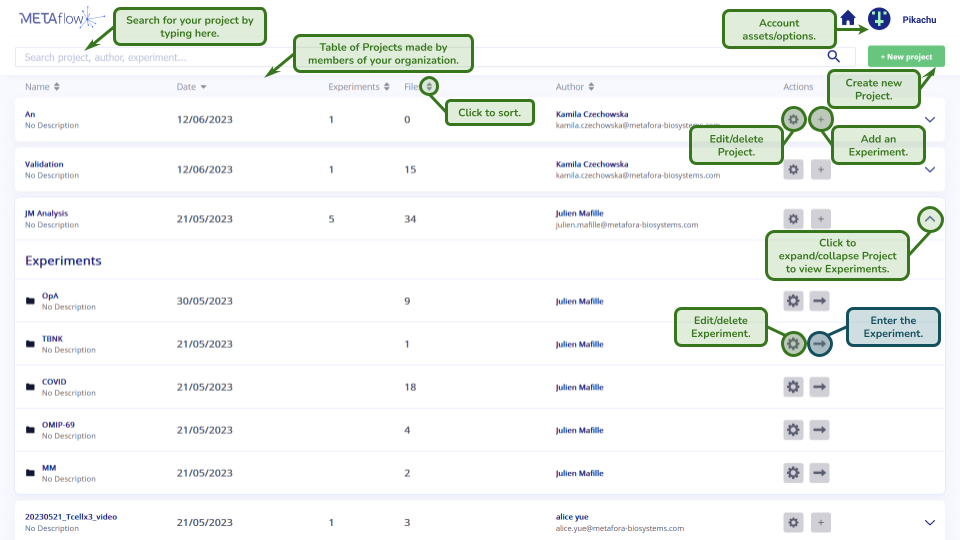Edit the COVID experiment with gear icon

[x=793, y=387]
